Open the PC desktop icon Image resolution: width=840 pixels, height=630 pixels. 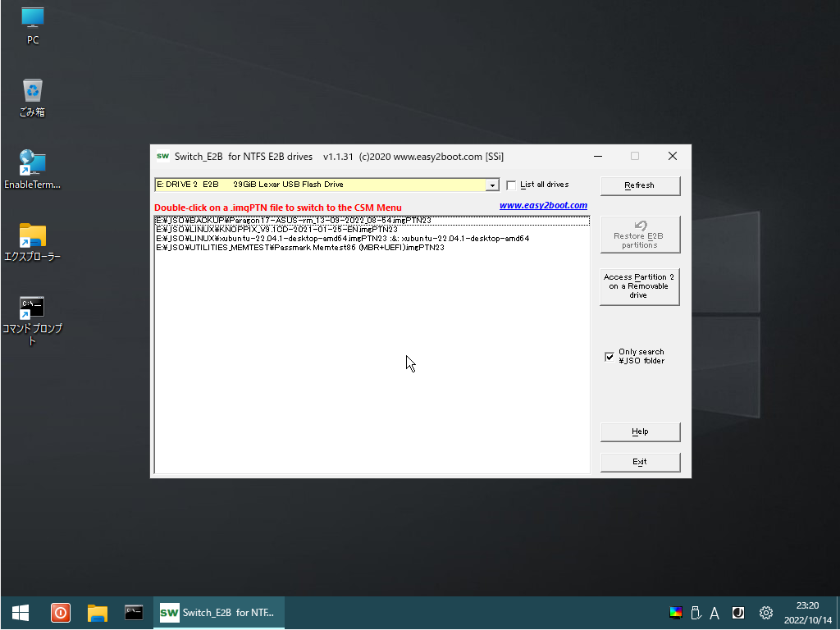[33, 25]
